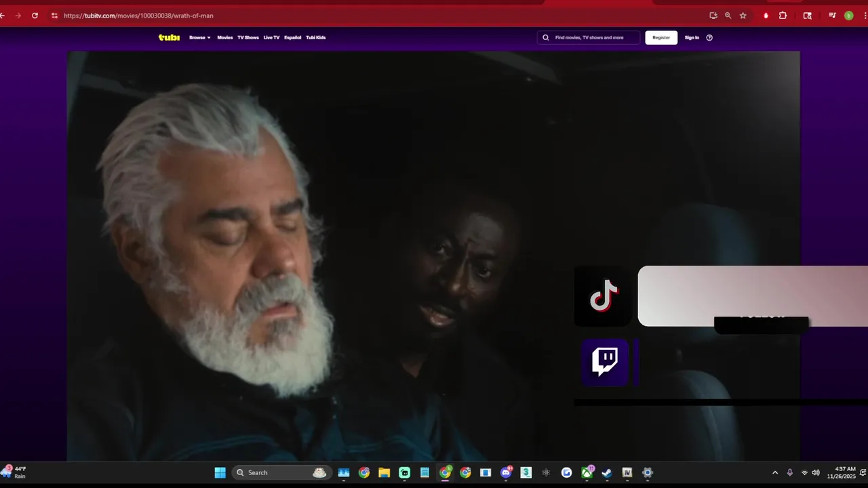Click the microphone tray icon
Screen dimensions: 868x488
(x=789, y=472)
